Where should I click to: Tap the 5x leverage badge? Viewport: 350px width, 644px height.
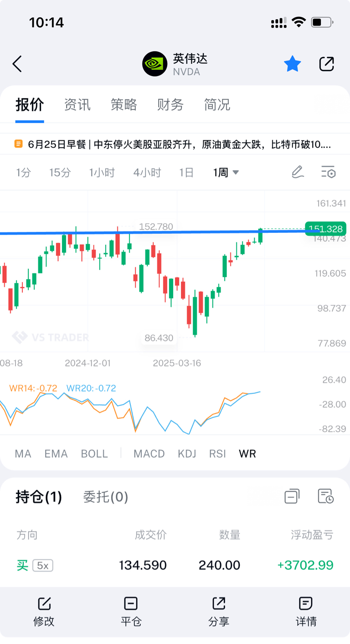[x=43, y=566]
